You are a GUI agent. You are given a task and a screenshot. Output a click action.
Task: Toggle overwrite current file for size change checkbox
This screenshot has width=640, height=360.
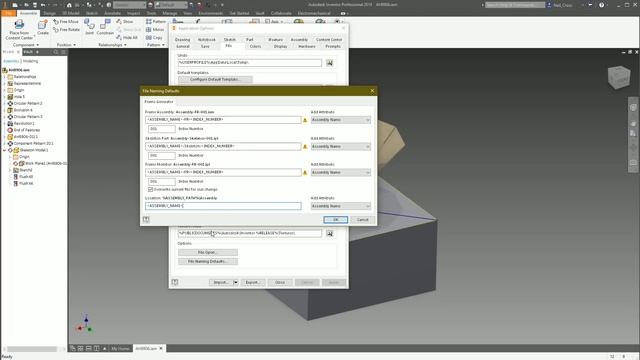(x=151, y=189)
